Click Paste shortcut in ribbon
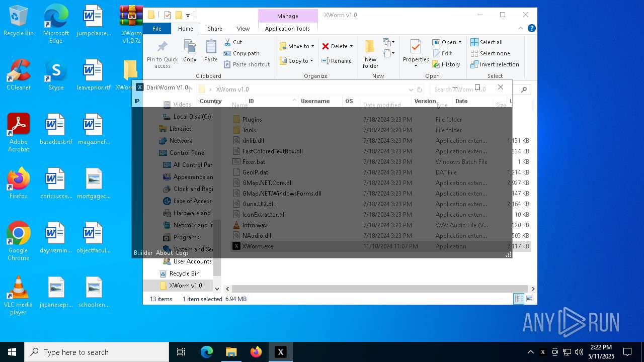This screenshot has width=644, height=362. point(247,64)
